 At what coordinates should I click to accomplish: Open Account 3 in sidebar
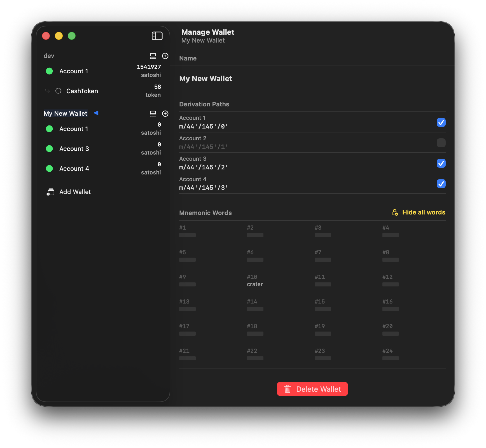(103, 149)
